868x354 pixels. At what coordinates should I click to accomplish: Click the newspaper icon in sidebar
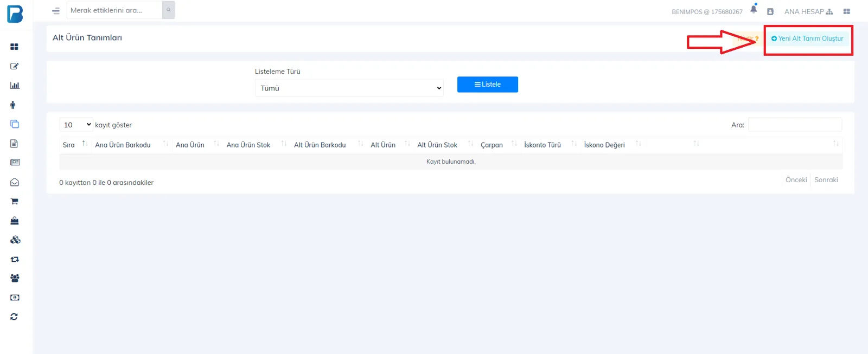coord(15,163)
